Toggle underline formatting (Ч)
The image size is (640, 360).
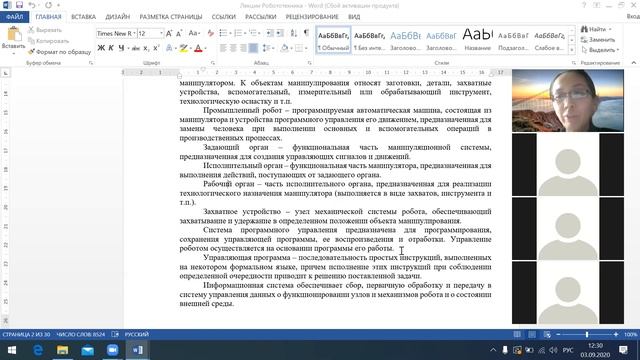(x=121, y=48)
